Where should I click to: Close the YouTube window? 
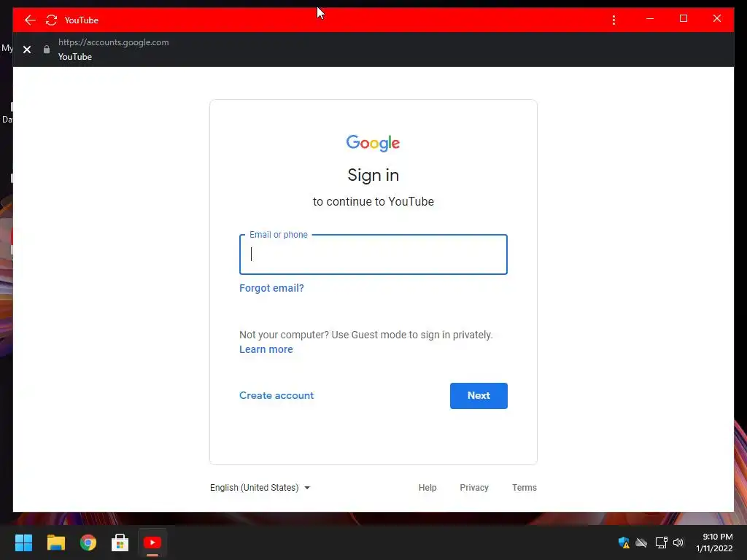click(717, 18)
